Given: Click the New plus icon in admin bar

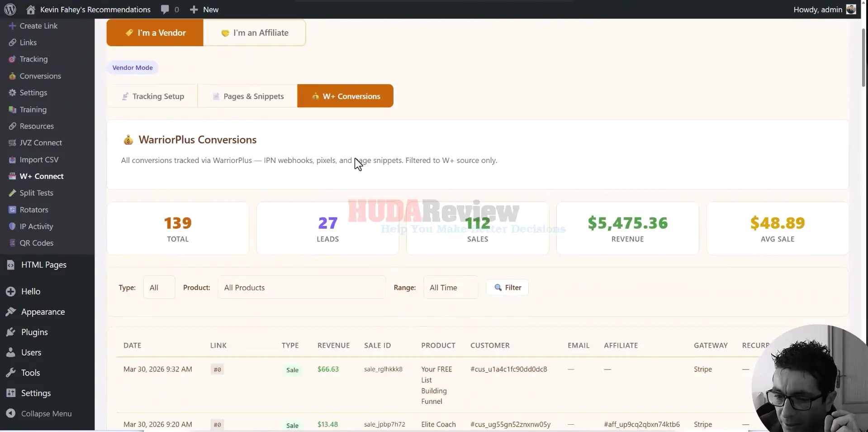Looking at the screenshot, I should coord(194,9).
